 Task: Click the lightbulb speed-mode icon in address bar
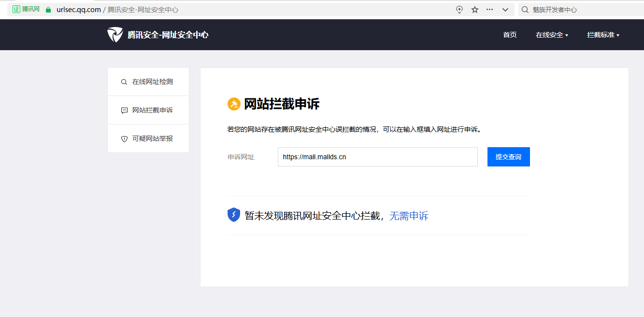(x=459, y=10)
